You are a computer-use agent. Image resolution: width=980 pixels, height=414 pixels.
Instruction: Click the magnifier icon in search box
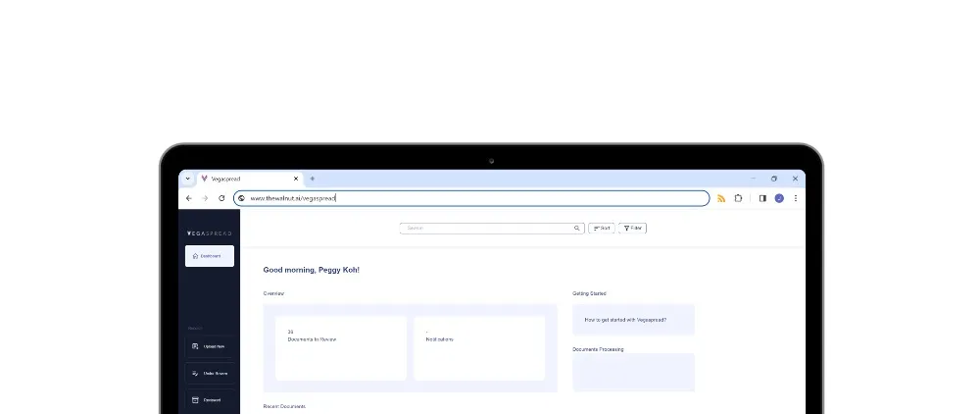[577, 229]
